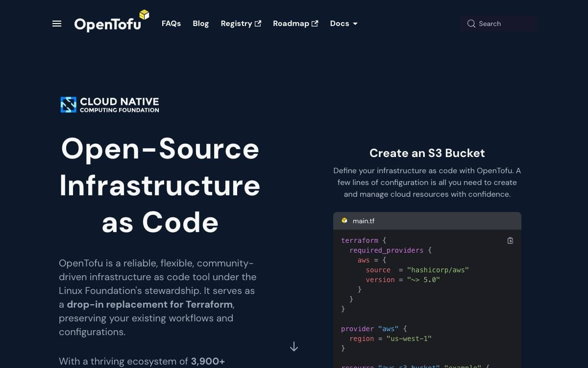The width and height of the screenshot is (588, 368).
Task: Open the Registry external link
Action: (x=241, y=24)
